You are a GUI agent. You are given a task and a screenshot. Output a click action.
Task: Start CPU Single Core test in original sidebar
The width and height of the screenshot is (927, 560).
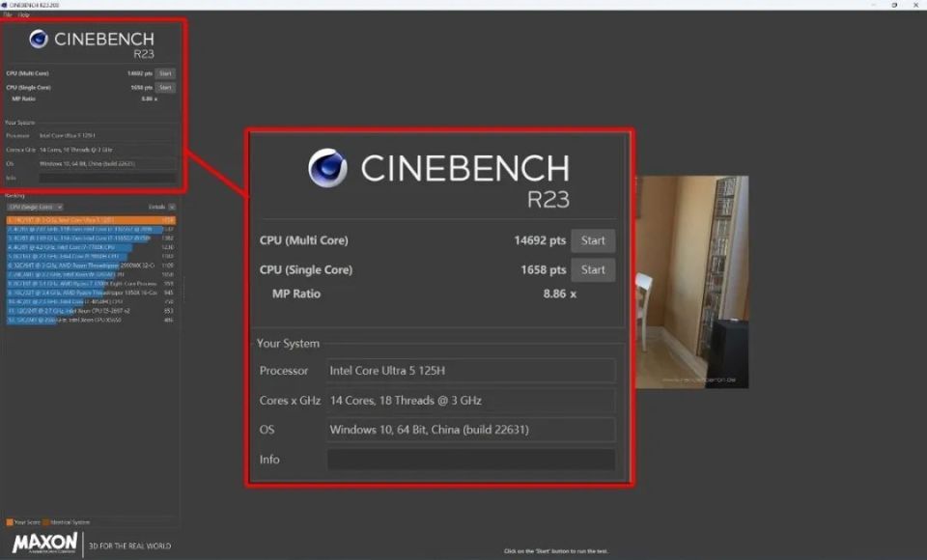165,88
